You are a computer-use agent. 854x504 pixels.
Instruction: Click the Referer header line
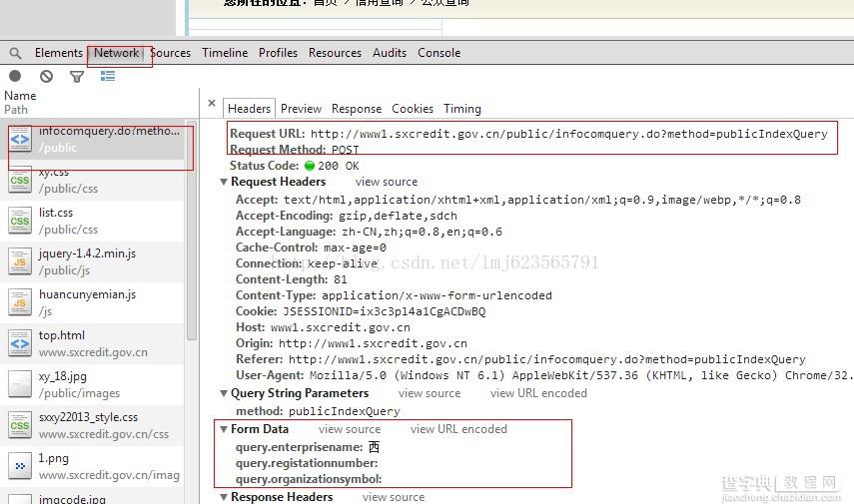[x=520, y=359]
